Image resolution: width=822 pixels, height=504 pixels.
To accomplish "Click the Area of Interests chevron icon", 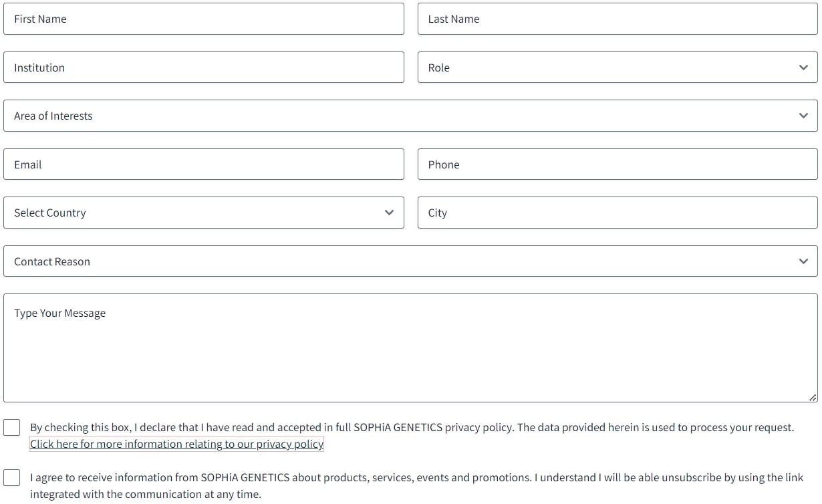I will tap(803, 116).
